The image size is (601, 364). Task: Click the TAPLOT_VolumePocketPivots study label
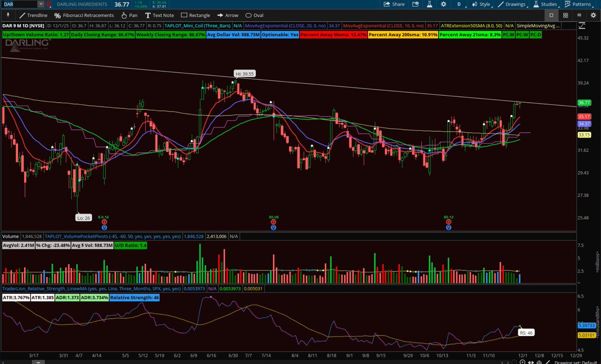[113, 236]
